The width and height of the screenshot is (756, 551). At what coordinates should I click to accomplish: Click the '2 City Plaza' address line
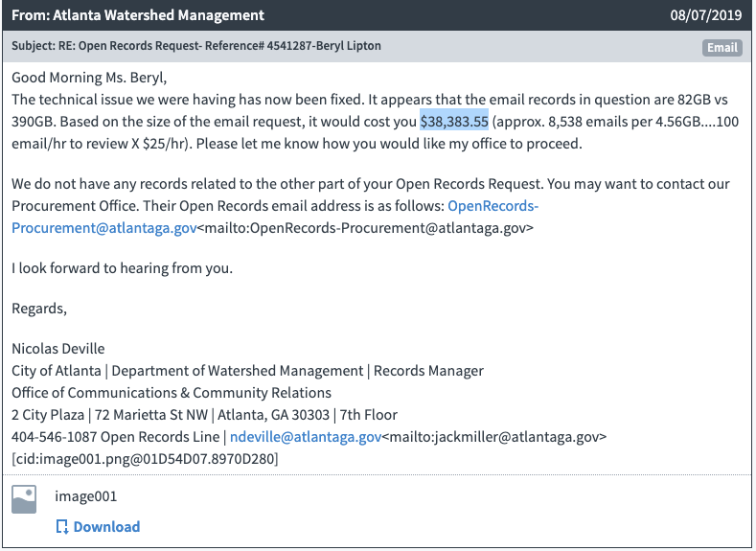point(204,415)
